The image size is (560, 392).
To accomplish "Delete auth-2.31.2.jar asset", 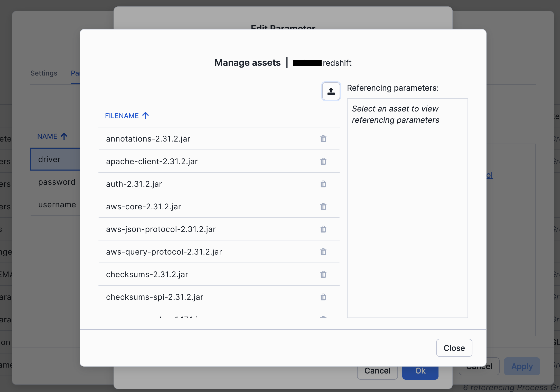I will pos(323,184).
